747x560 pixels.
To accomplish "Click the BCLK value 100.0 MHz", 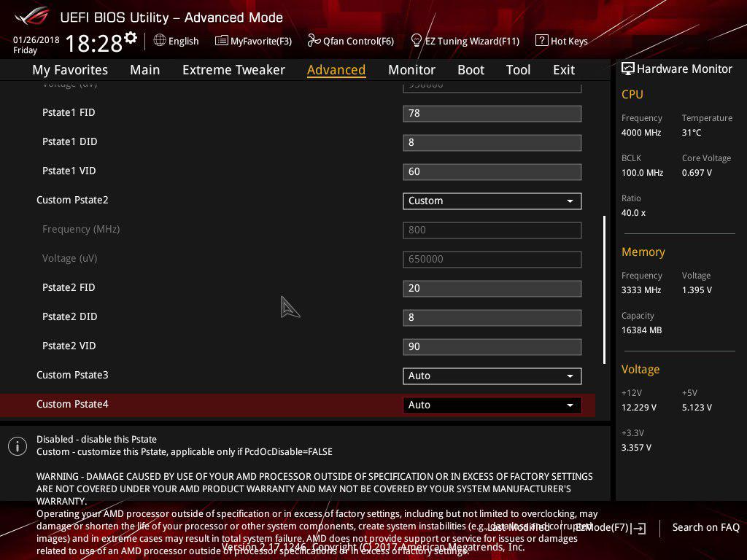I will (642, 172).
